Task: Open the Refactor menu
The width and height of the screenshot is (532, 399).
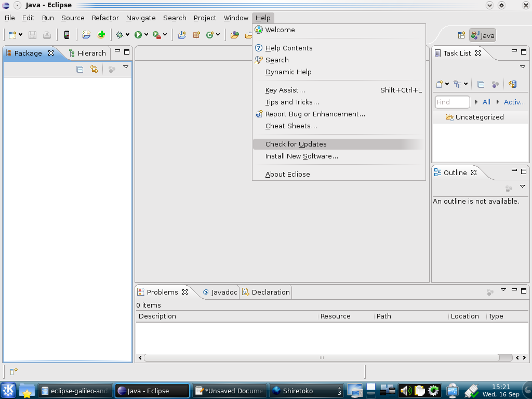Action: click(105, 18)
